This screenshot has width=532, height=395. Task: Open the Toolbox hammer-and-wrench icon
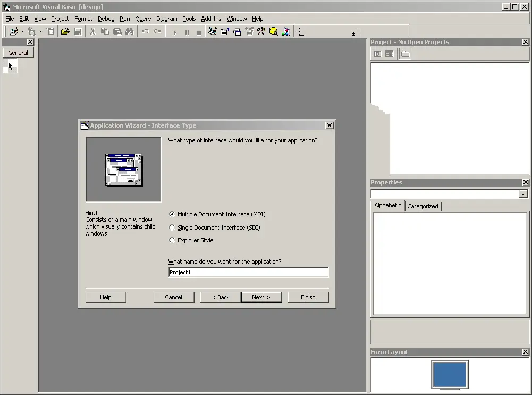coord(261,32)
